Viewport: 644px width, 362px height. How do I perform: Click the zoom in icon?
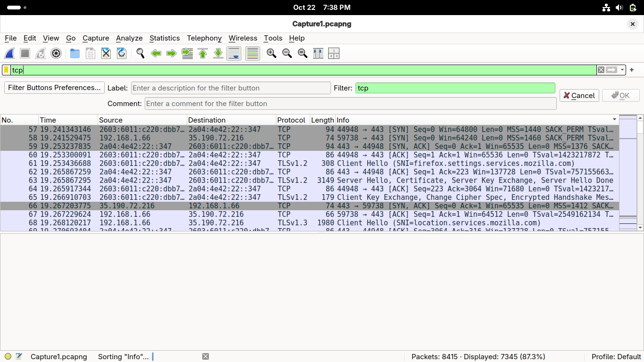point(272,54)
